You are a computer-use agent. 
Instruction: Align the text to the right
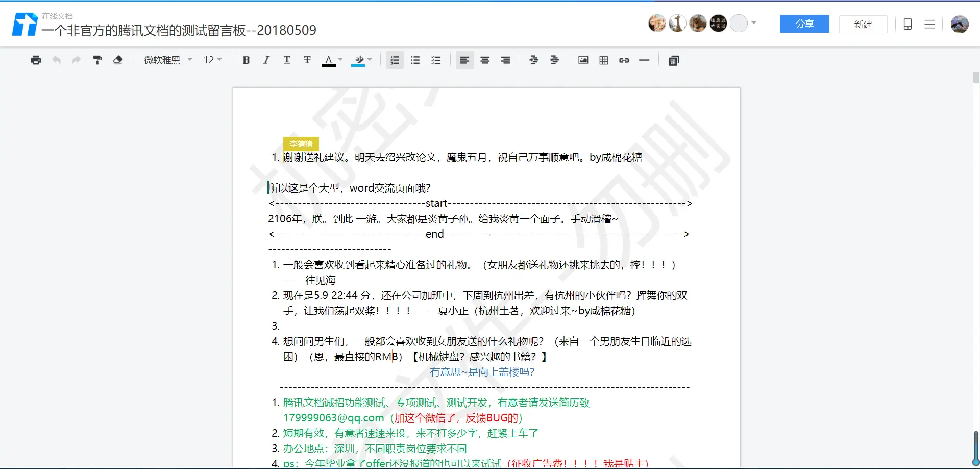[x=505, y=60]
